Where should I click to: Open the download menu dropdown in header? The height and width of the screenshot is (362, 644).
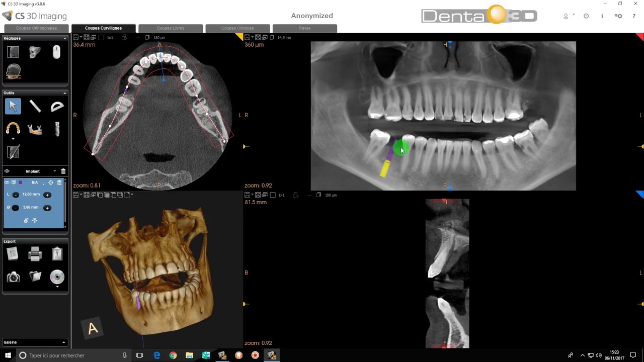pyautogui.click(x=573, y=16)
